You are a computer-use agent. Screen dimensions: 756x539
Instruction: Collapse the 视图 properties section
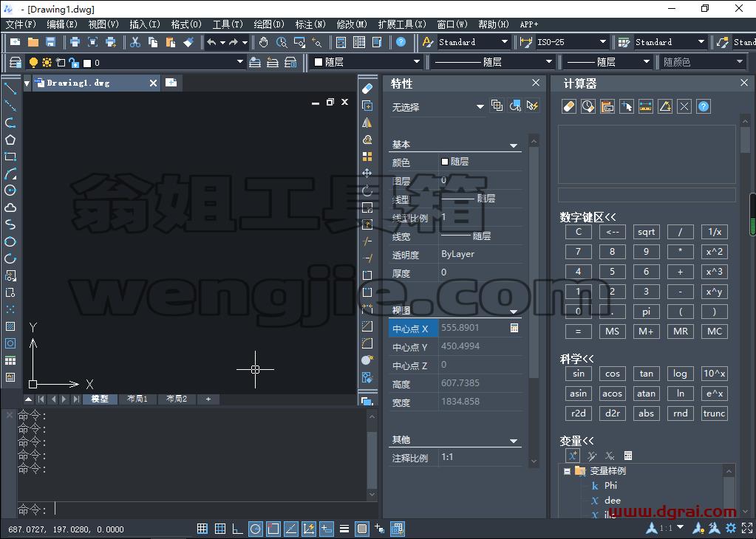point(514,312)
